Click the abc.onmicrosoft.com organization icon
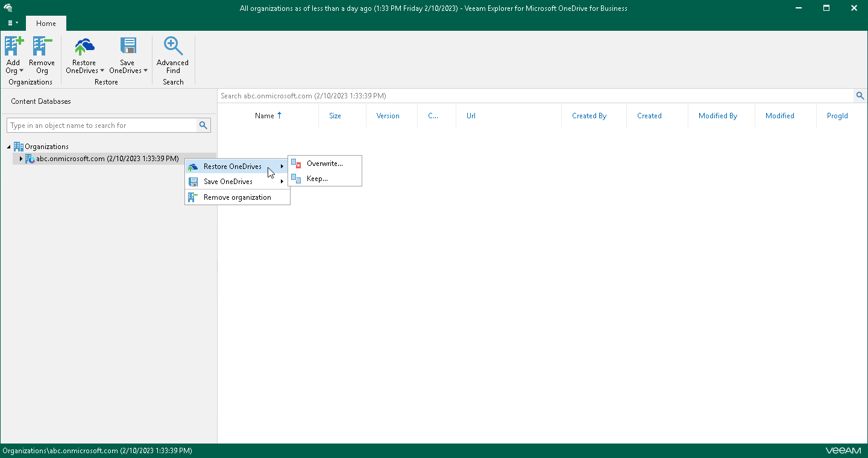The width and height of the screenshot is (868, 458). tap(30, 159)
